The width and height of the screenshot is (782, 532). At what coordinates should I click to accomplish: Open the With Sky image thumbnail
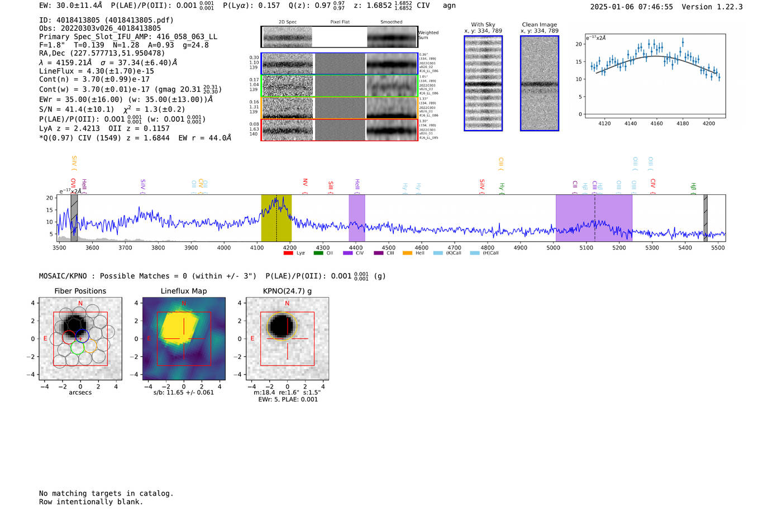click(x=483, y=83)
